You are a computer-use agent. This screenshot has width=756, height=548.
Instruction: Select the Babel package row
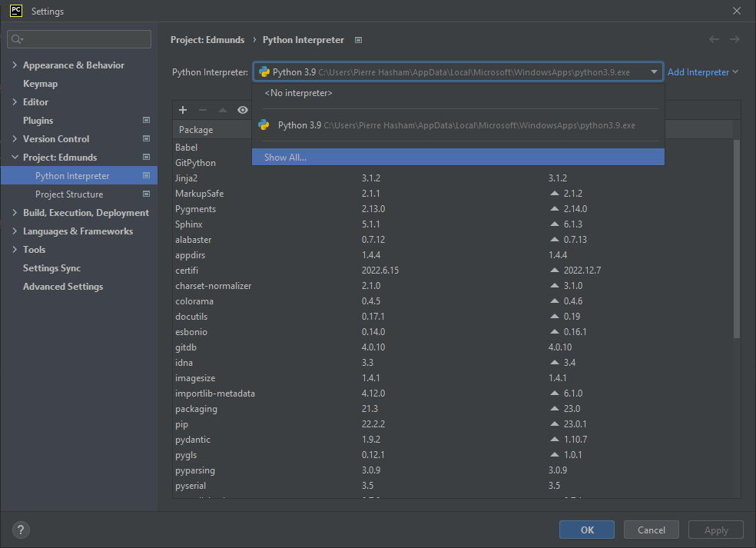(x=186, y=147)
